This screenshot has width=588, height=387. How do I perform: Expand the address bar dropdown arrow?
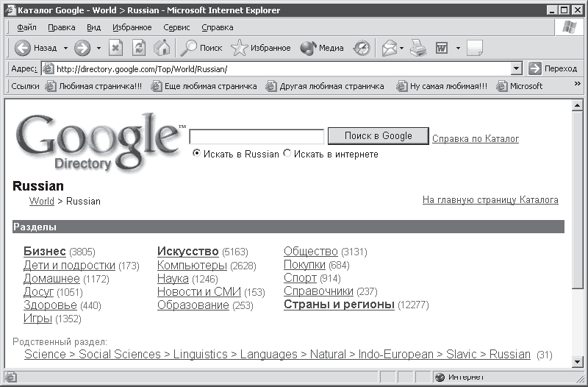pos(517,68)
